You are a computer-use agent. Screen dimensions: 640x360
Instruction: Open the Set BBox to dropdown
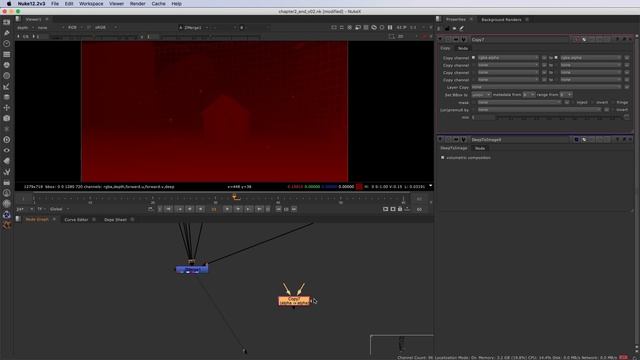tap(481, 95)
